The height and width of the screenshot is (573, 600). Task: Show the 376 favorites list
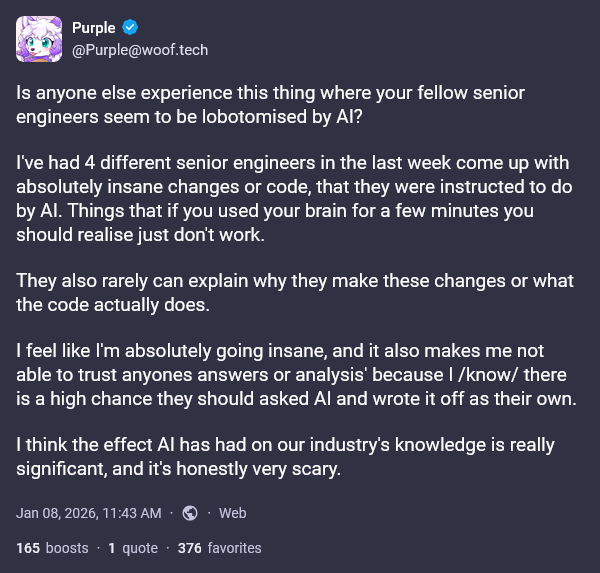pyautogui.click(x=219, y=548)
